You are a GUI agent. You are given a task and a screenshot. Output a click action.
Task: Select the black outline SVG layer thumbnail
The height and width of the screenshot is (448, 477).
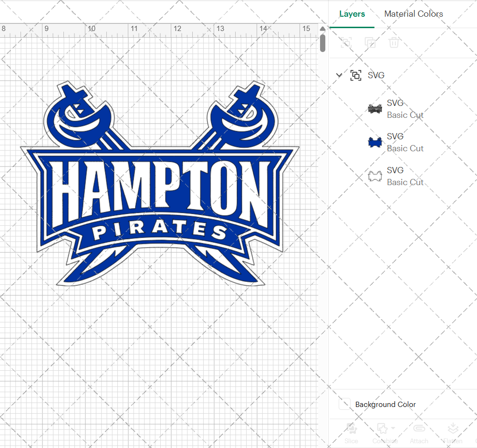375,109
